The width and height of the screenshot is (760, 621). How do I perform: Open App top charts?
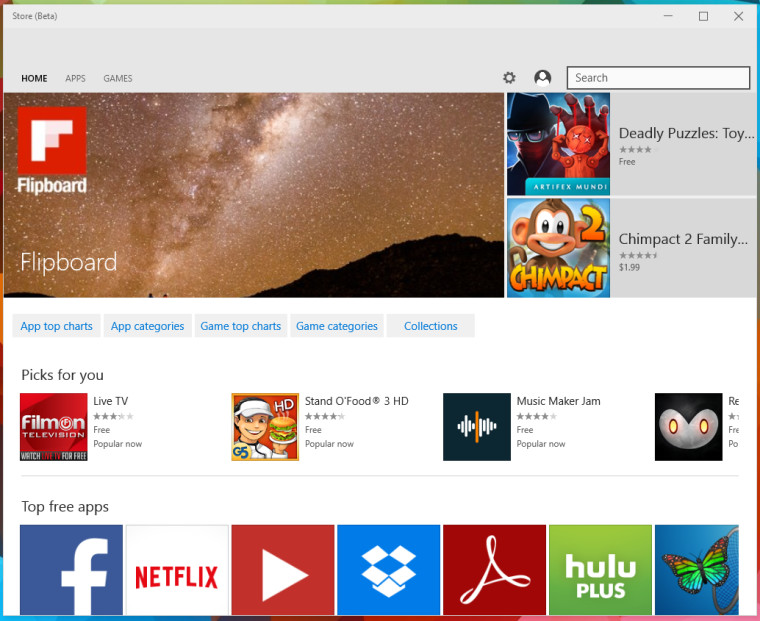(x=56, y=326)
